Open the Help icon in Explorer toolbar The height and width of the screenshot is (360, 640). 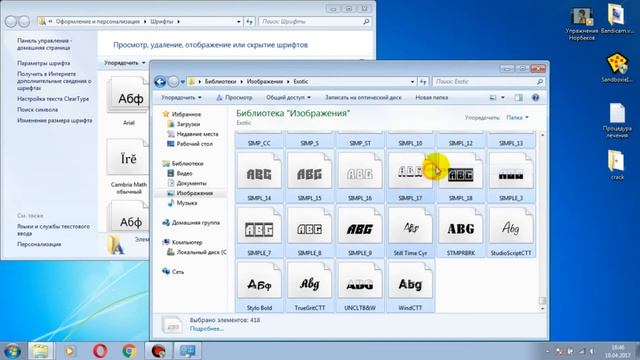tap(536, 98)
